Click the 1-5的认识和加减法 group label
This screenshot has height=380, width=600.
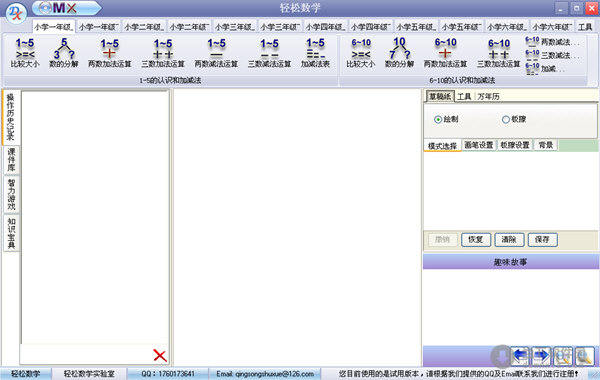[171, 80]
